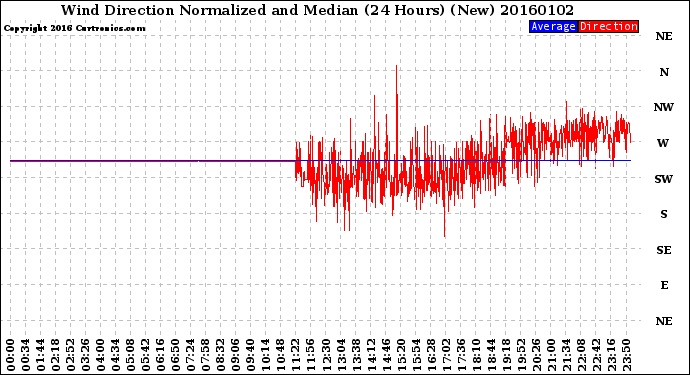Viewport: 690px width, 375px height.
Task: Select the S direction axis label
Action: [664, 214]
